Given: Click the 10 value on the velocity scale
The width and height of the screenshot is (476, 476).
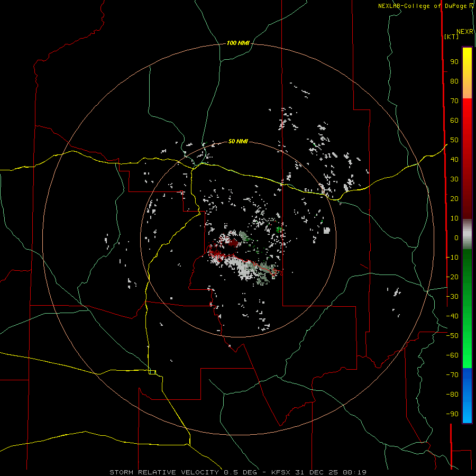Looking at the screenshot, I should coord(454,218).
